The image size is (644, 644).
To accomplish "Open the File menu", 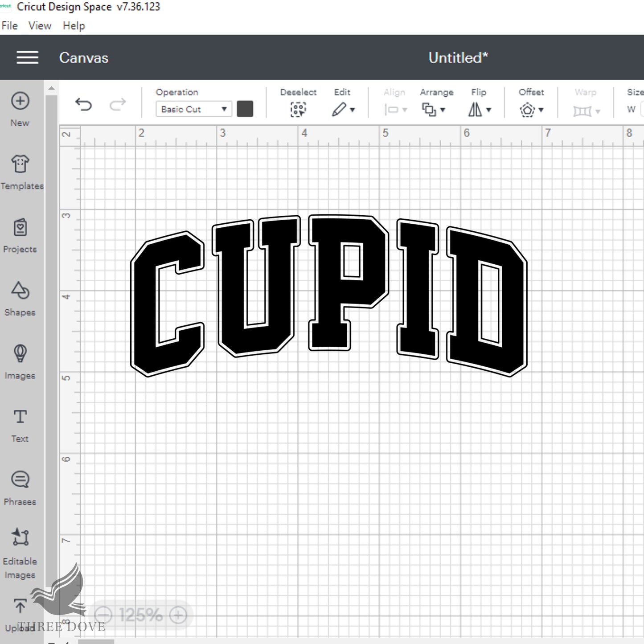I will (x=9, y=26).
